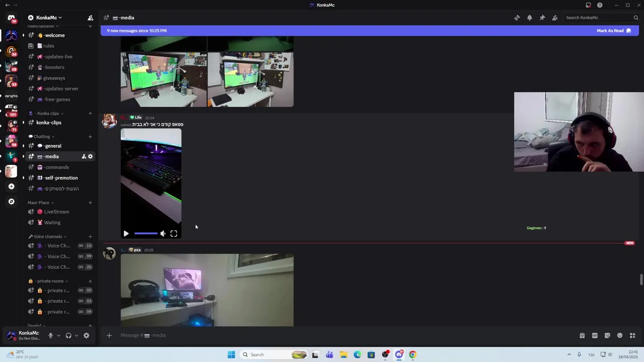The width and height of the screenshot is (644, 362).
Task: Click the chat vertical scrollbar thumb
Action: coord(641,280)
